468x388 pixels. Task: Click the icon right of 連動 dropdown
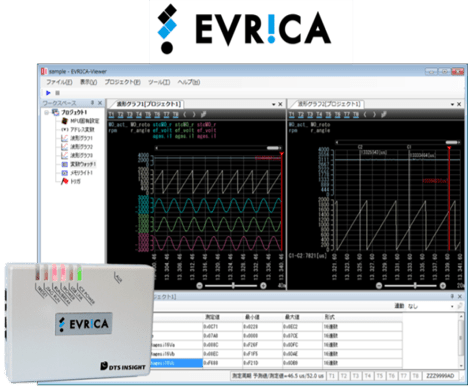coord(459,306)
